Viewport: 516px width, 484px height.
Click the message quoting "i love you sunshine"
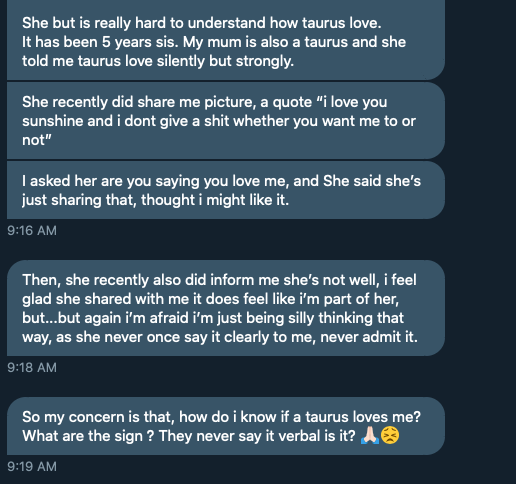[226, 121]
